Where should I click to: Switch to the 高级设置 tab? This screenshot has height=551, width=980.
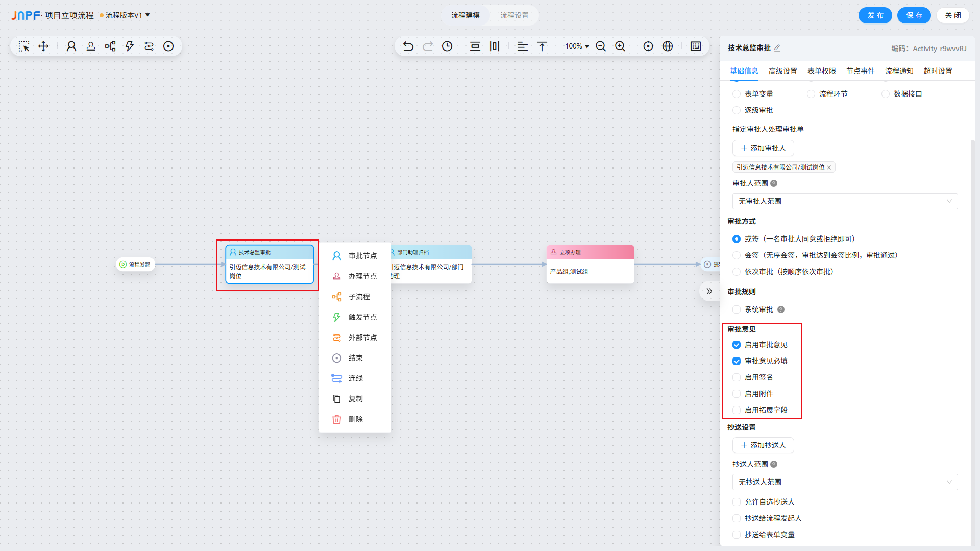(782, 71)
